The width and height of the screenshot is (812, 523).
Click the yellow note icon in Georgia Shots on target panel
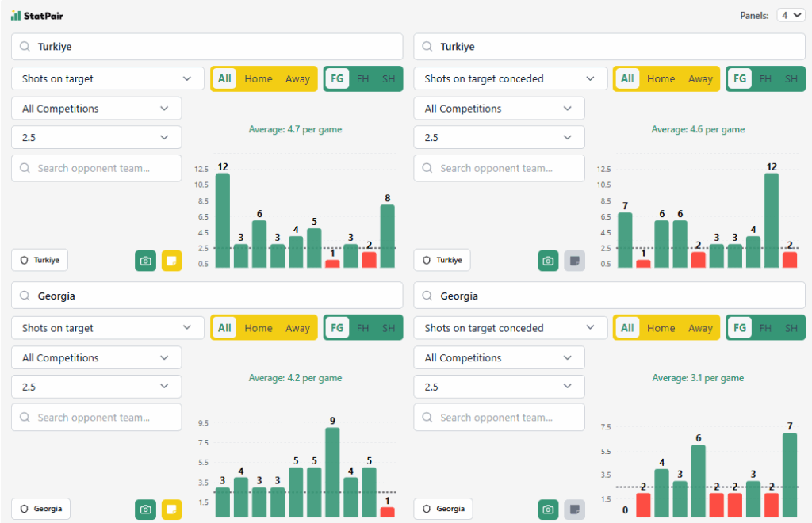pyautogui.click(x=171, y=510)
